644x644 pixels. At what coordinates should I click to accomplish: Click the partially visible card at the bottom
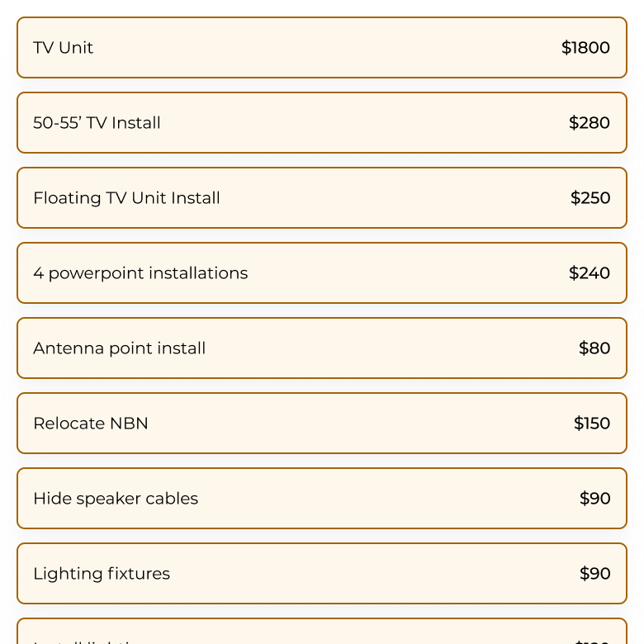pos(322,632)
